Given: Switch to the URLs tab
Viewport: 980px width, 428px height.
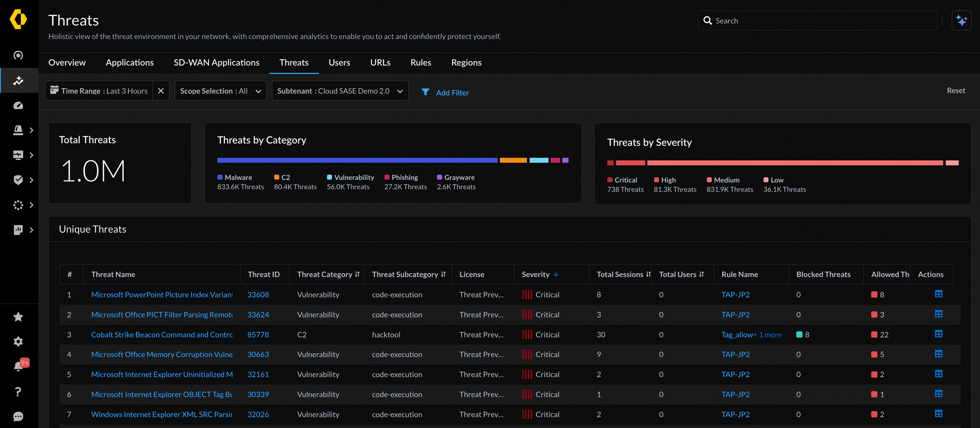Looking at the screenshot, I should click(380, 62).
